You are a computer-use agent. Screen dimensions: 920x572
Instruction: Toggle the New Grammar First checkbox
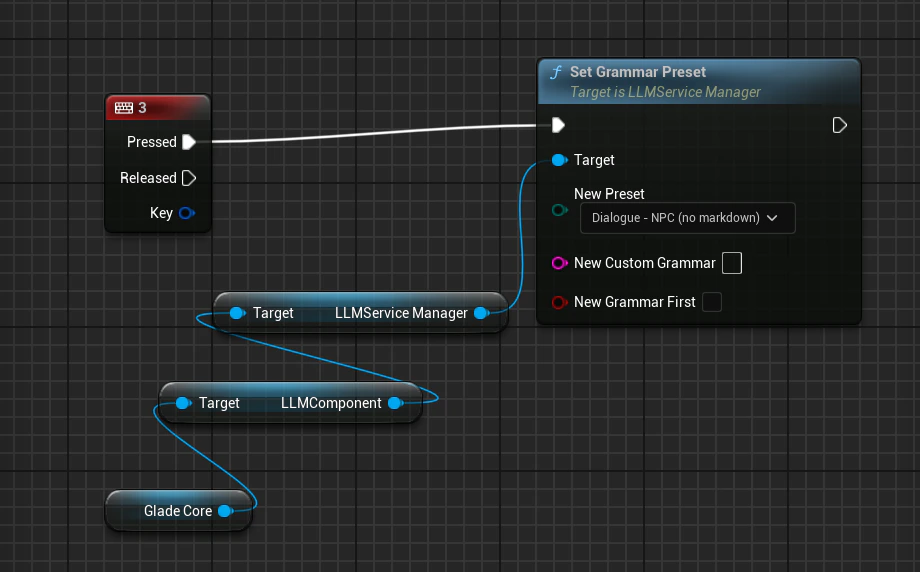712,302
